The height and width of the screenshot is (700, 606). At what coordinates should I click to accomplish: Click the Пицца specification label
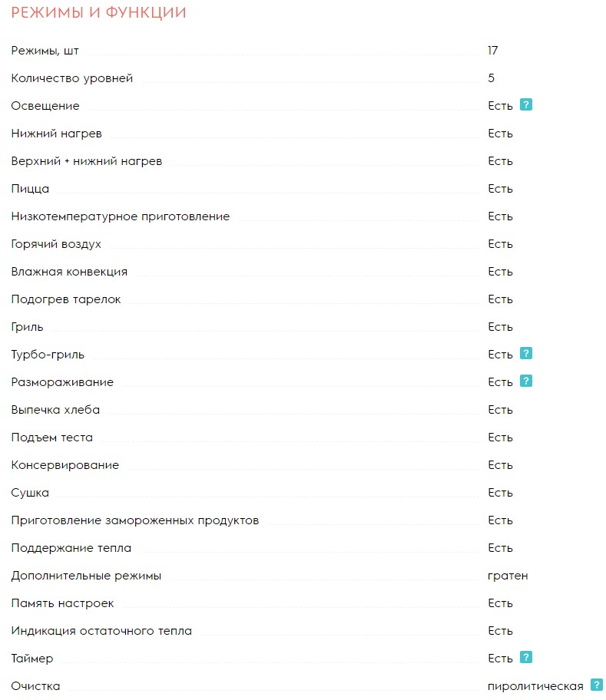pyautogui.click(x=31, y=189)
